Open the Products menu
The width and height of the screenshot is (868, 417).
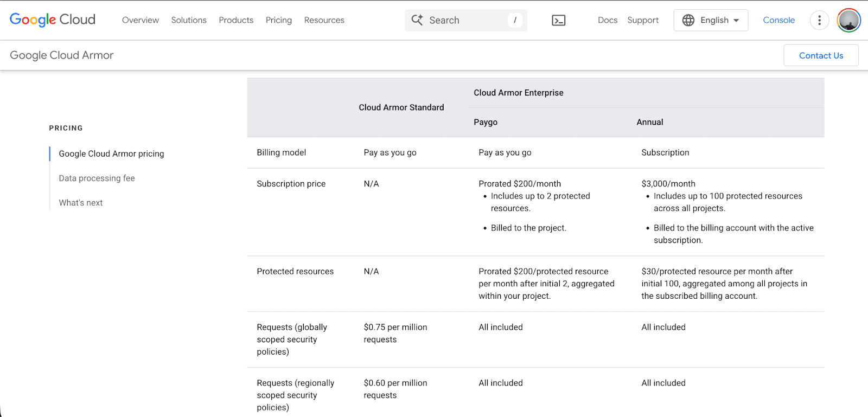236,20
